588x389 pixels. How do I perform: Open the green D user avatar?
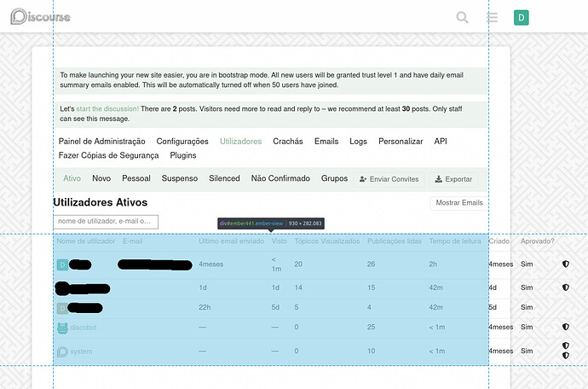[522, 18]
